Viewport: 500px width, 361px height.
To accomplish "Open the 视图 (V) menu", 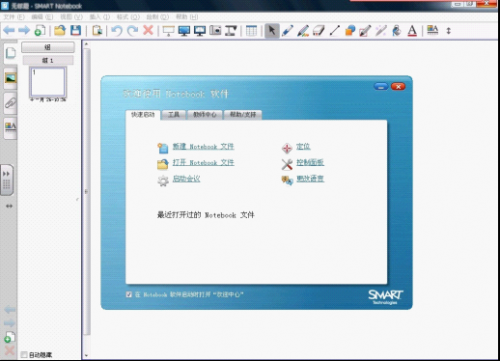I will pyautogui.click(x=71, y=17).
